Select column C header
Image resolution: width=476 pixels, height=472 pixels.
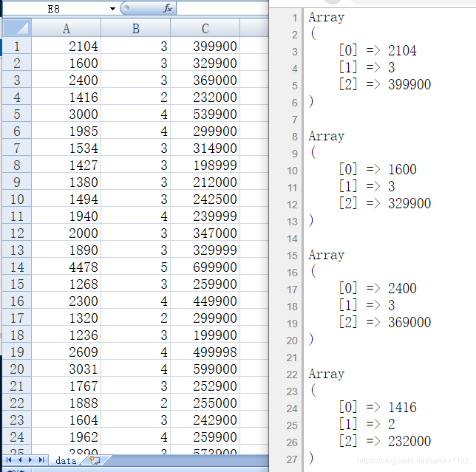[205, 28]
